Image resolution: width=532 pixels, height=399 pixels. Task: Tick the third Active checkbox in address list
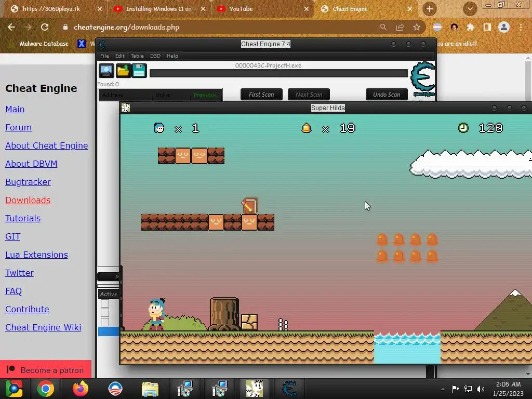point(105,322)
